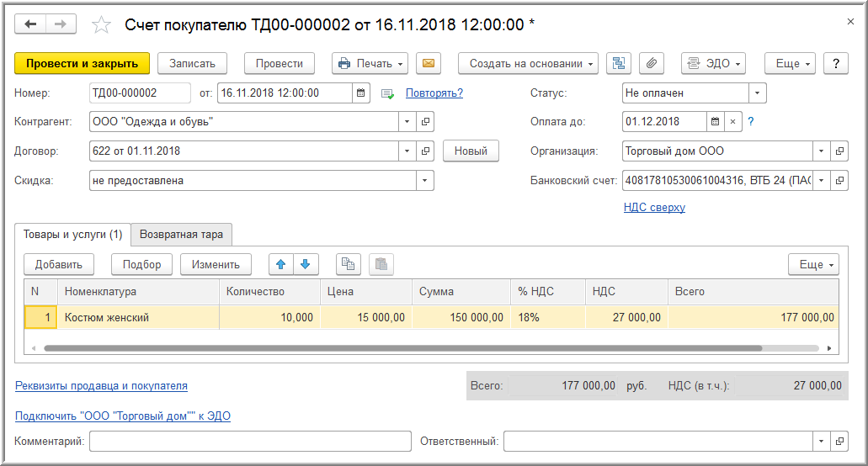Move the row down with the blue down arrow
Screen dimensions: 868x466
point(306,264)
